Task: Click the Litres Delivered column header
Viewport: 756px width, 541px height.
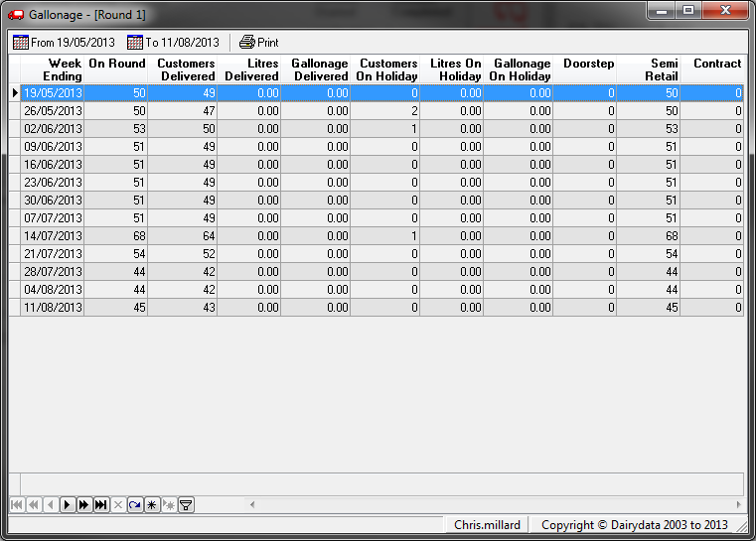Action: [x=249, y=69]
